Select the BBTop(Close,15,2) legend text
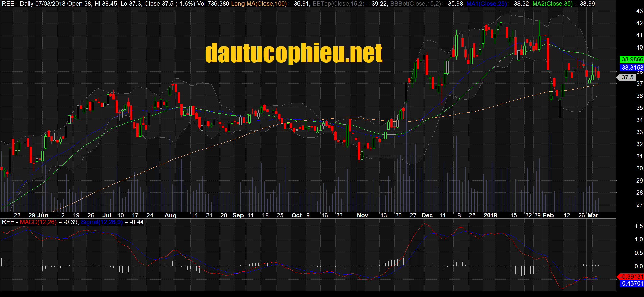The height and width of the screenshot is (297, 644). 338,4
